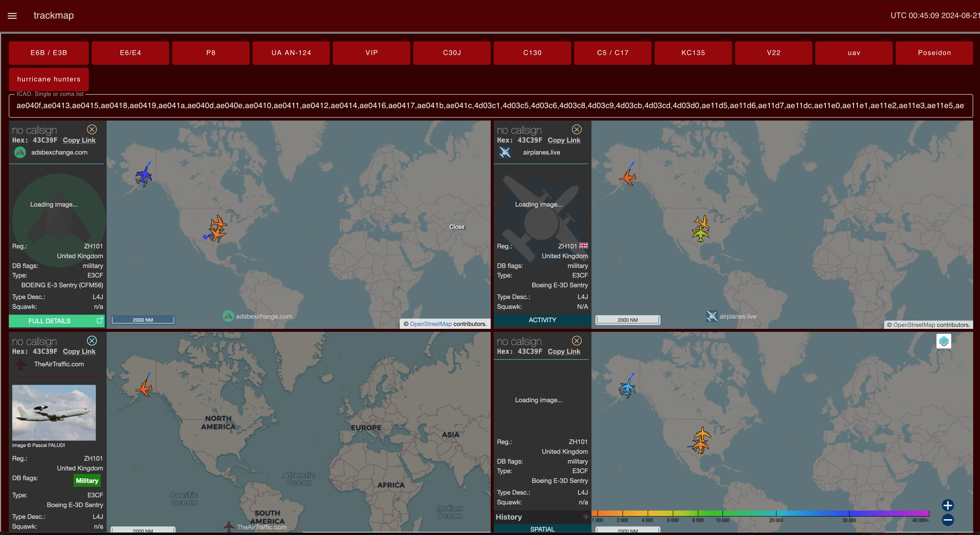980x535 pixels.
Task: Click the UTC clock in header
Action: pyautogui.click(x=935, y=16)
